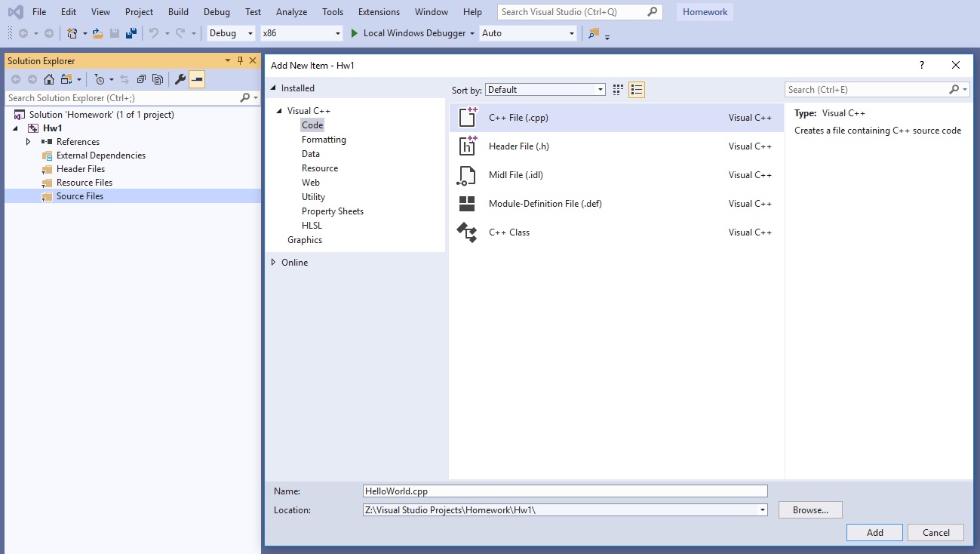Select Source Files in Solution Explorer

133,196
